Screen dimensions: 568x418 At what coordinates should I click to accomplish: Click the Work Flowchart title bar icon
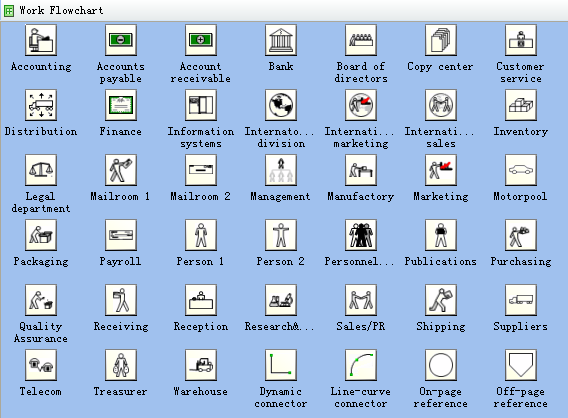9,11
